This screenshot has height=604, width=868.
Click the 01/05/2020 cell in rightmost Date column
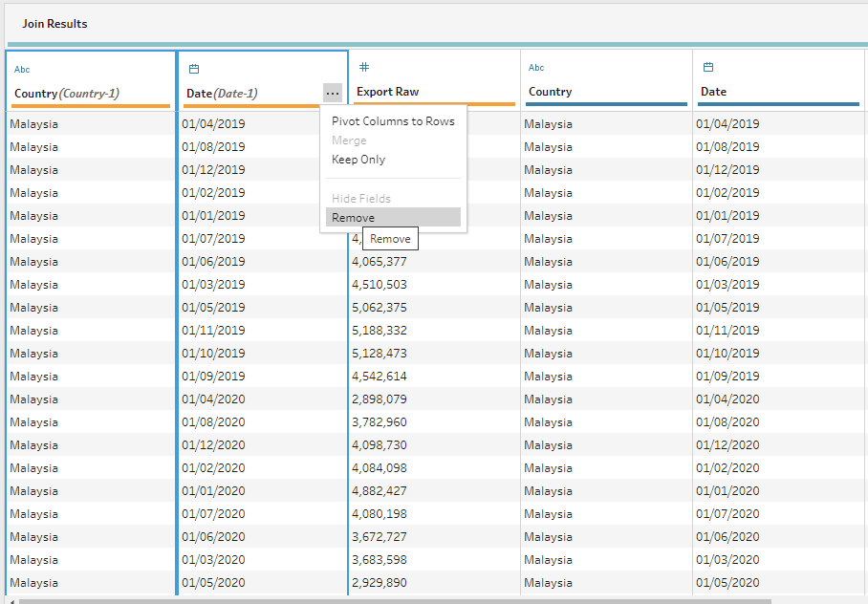(727, 583)
